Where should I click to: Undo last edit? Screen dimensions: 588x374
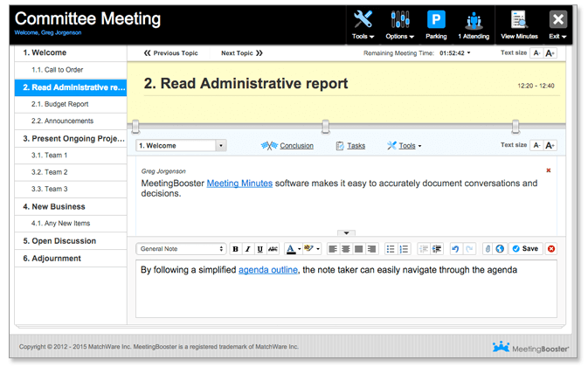pos(455,249)
